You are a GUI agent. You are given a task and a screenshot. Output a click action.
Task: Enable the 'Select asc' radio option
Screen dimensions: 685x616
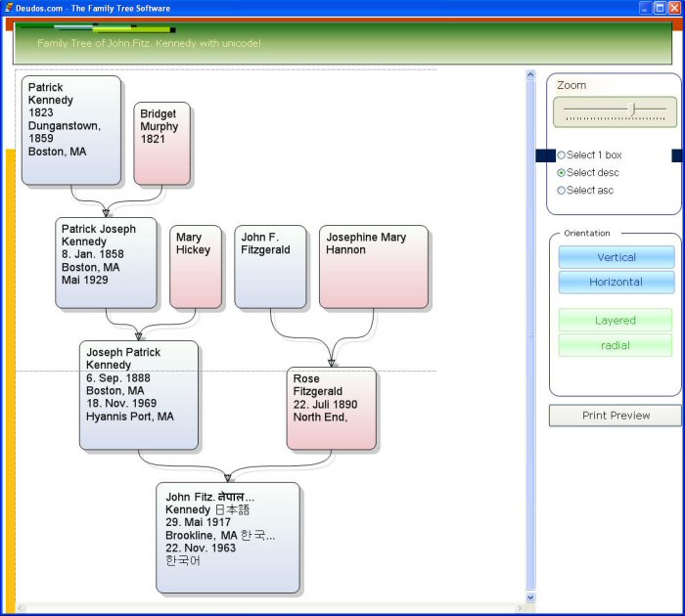562,191
